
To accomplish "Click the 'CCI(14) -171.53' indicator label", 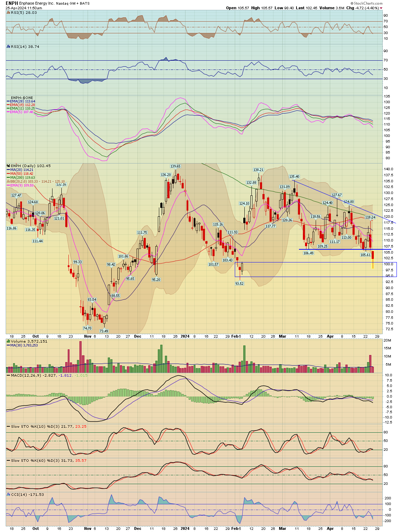I will point(27,494).
